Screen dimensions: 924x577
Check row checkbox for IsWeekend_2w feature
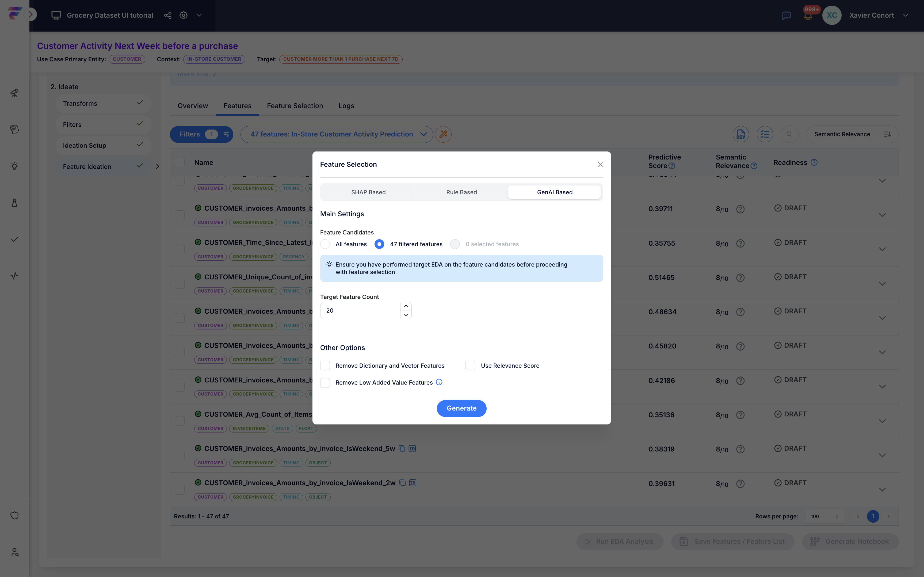pos(180,489)
